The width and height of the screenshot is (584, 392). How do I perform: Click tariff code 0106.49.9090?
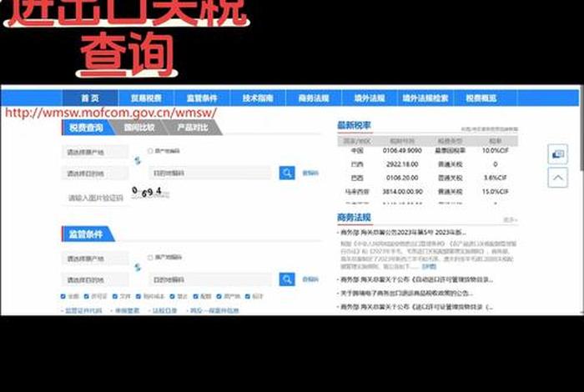pyautogui.click(x=402, y=151)
